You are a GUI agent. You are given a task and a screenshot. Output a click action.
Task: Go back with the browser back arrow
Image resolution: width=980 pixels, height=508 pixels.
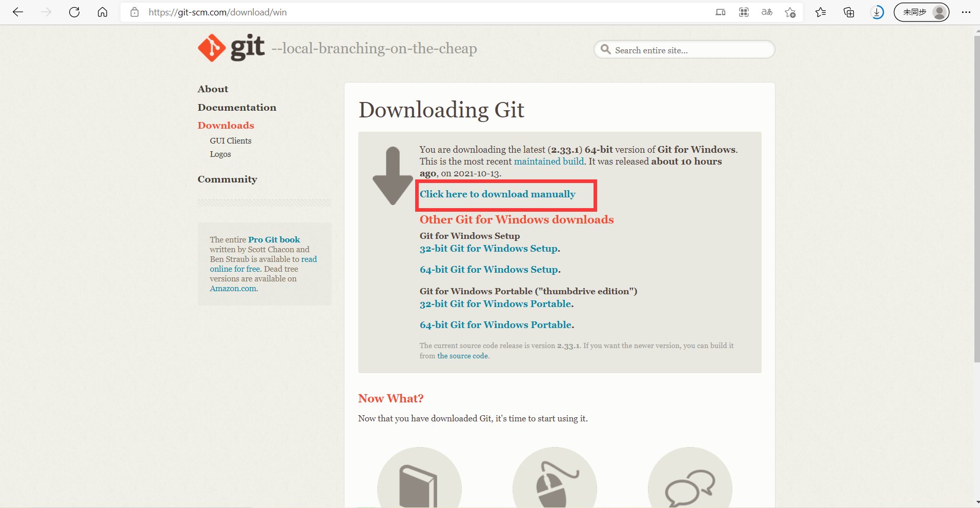[18, 12]
